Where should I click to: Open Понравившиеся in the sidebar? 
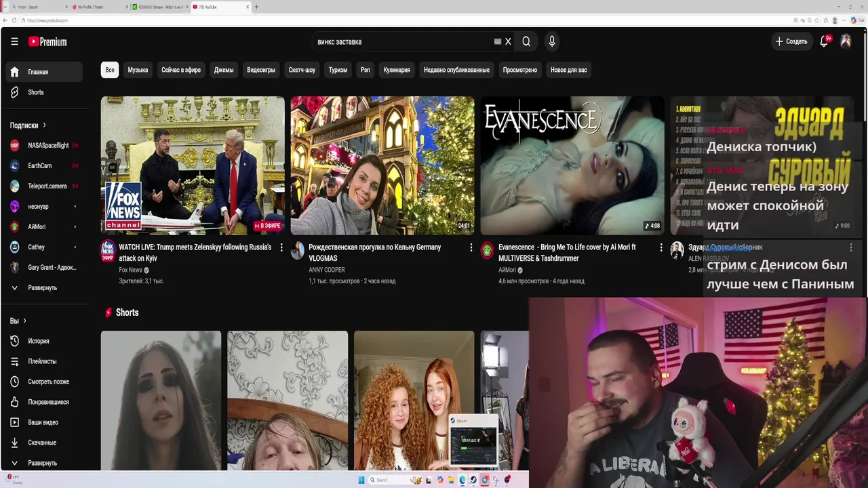click(x=44, y=402)
